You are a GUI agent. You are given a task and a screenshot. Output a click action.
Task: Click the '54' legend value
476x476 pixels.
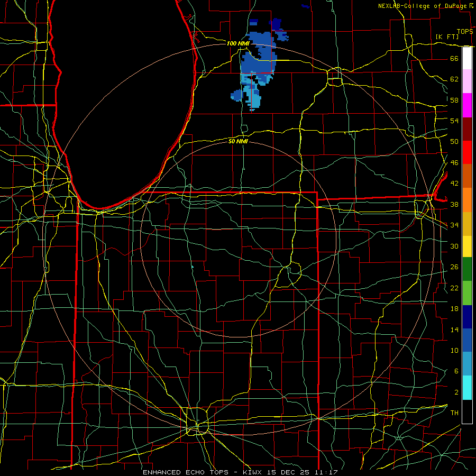click(454, 121)
